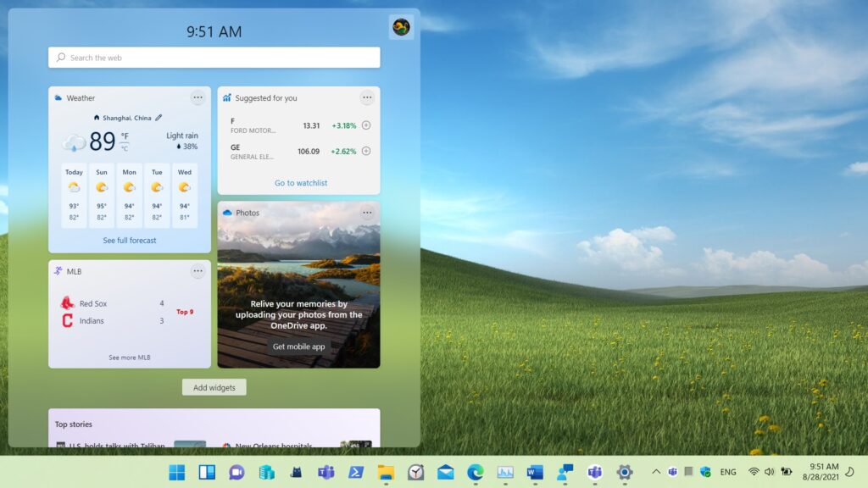Open Suggested for you widget options menu
This screenshot has height=488, width=868.
(367, 97)
